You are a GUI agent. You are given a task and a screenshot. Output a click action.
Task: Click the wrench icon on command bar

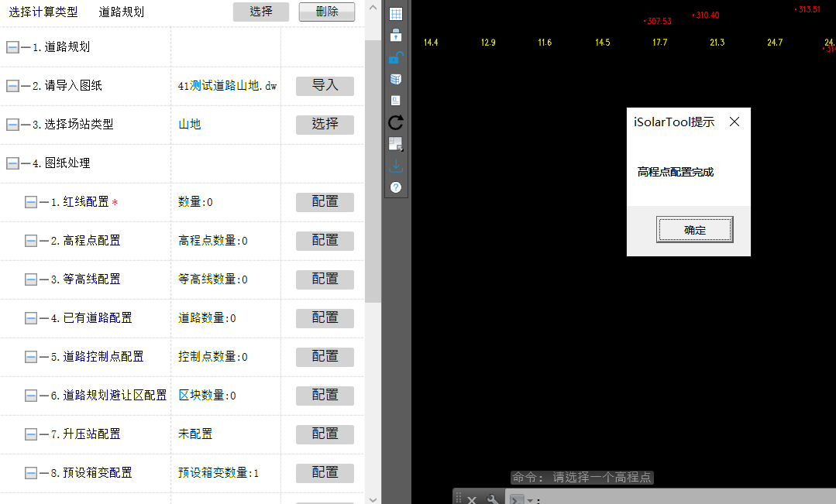point(492,499)
